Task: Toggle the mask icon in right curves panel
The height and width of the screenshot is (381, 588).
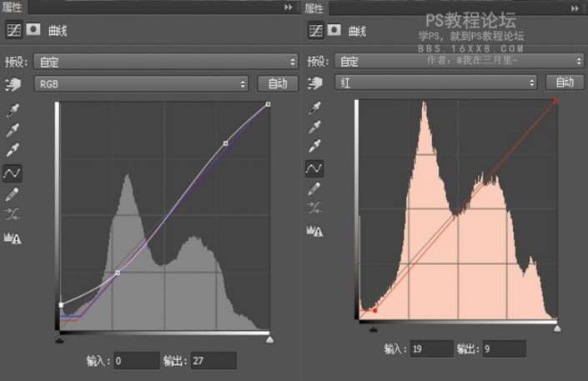Action: (x=334, y=31)
